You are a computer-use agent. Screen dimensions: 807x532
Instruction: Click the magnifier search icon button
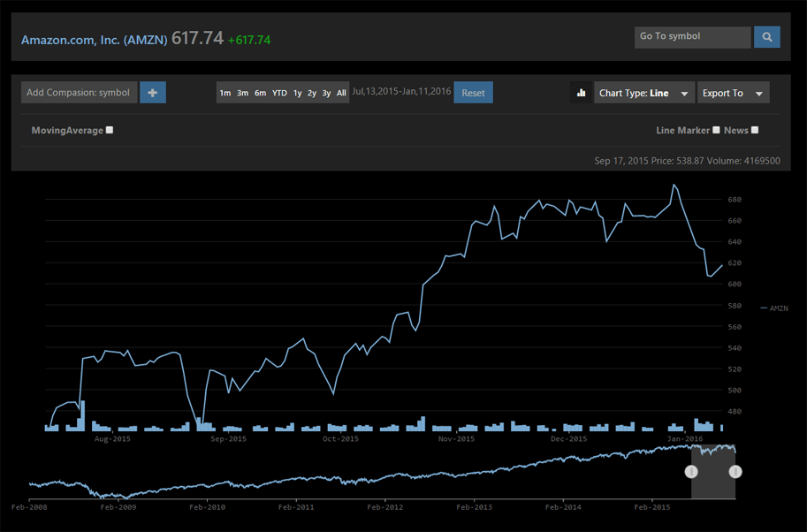(766, 37)
